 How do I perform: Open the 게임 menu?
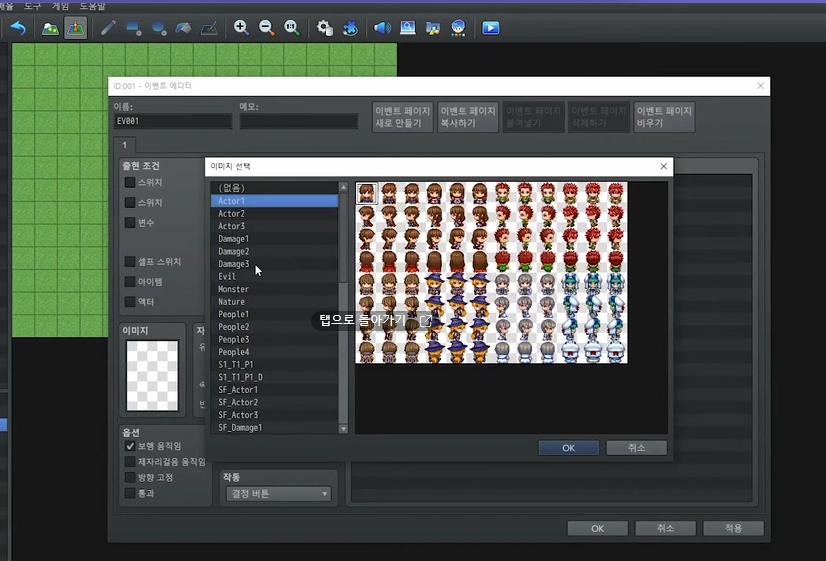60,6
